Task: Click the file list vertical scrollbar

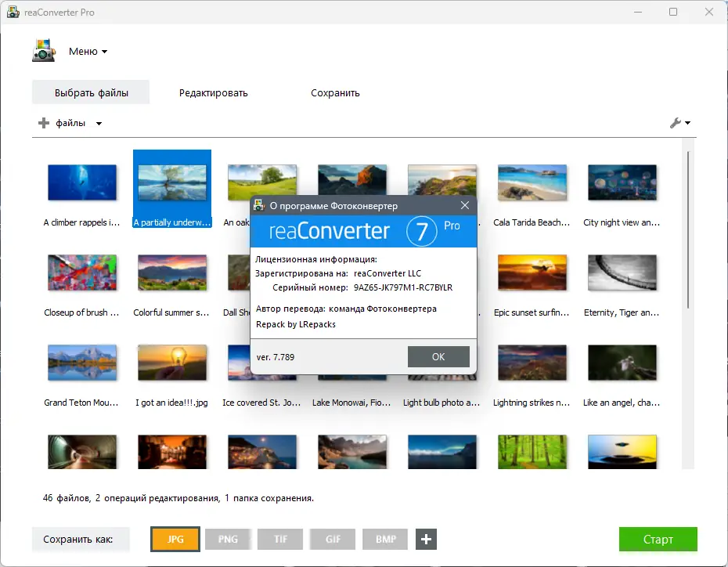Action: tap(688, 230)
